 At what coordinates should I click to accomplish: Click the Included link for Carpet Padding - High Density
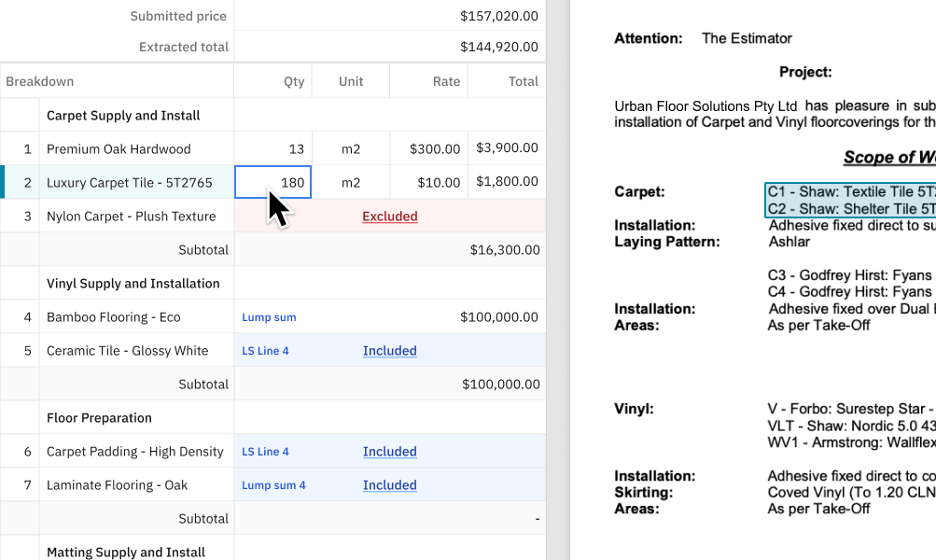click(x=389, y=451)
